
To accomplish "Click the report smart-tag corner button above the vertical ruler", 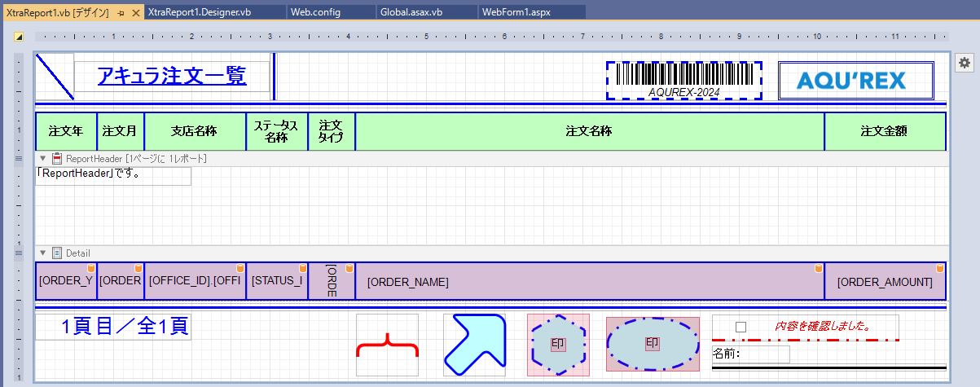I will tap(20, 37).
